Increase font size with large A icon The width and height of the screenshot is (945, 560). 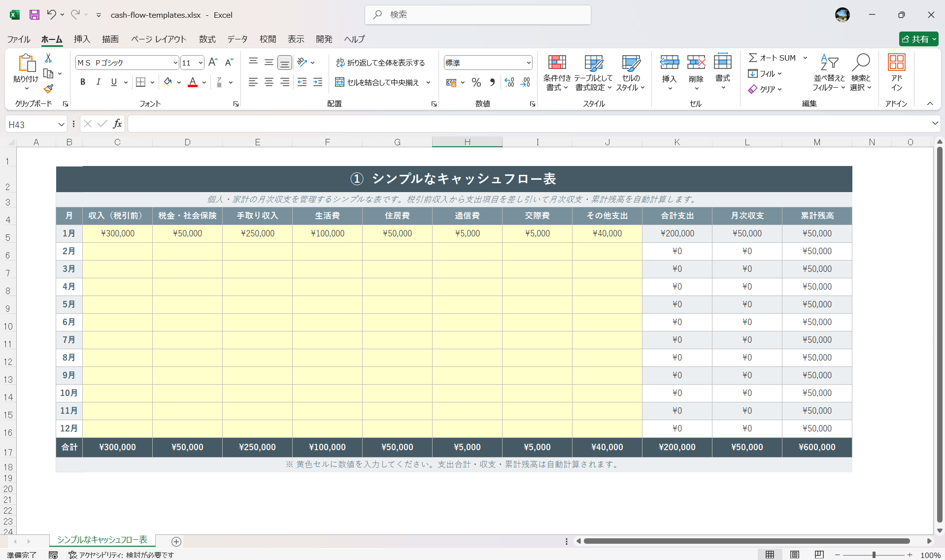213,63
